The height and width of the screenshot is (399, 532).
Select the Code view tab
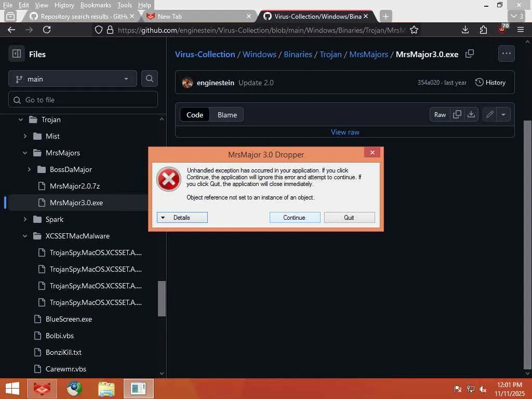pyautogui.click(x=195, y=115)
